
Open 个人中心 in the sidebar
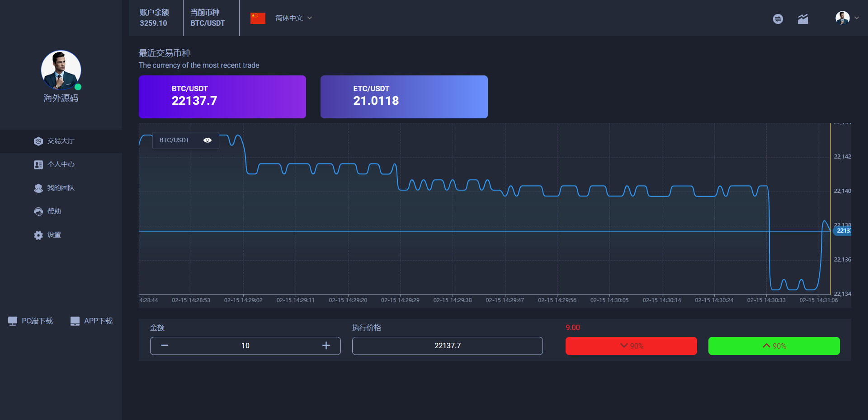point(61,164)
